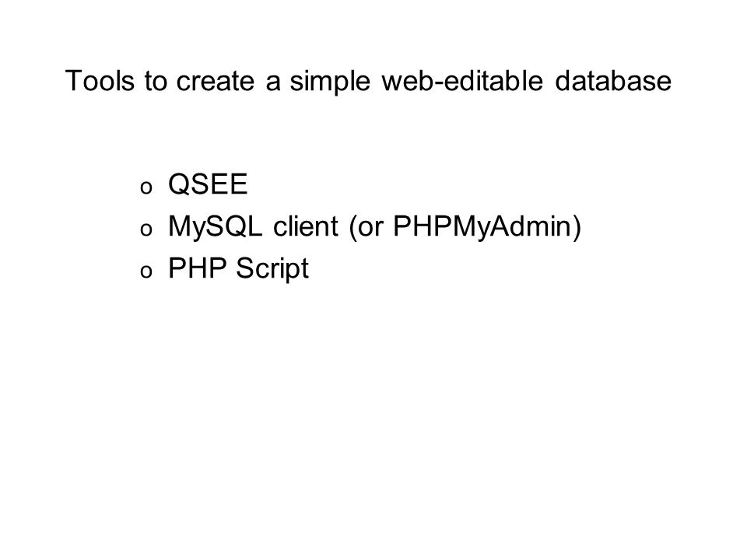Click the word 'create' in the title

[216, 82]
